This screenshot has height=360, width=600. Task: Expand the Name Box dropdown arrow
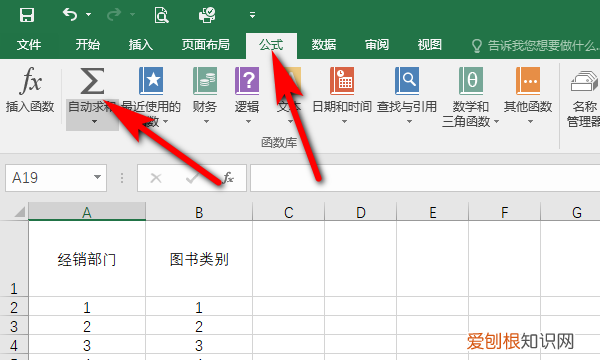pyautogui.click(x=97, y=177)
